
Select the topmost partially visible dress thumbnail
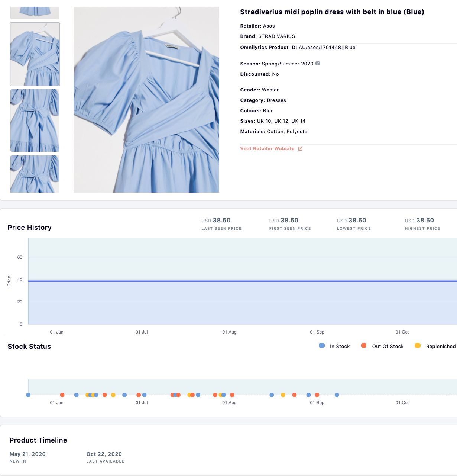point(35,13)
